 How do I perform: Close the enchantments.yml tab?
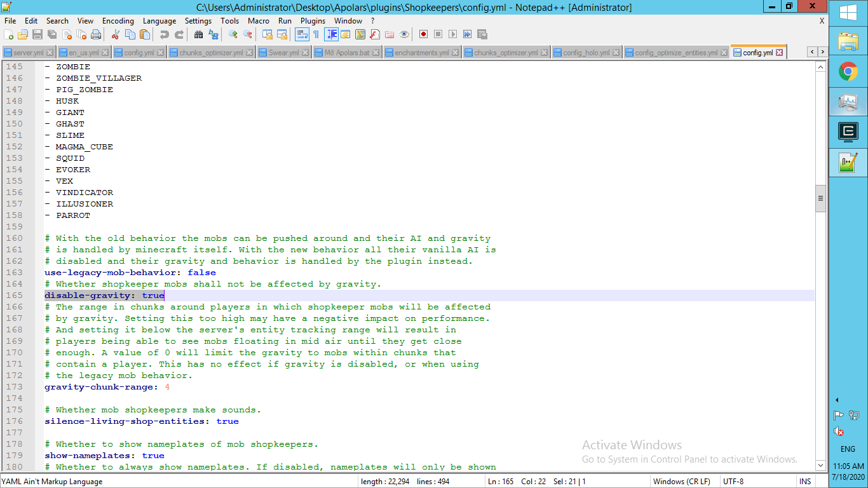tap(456, 53)
